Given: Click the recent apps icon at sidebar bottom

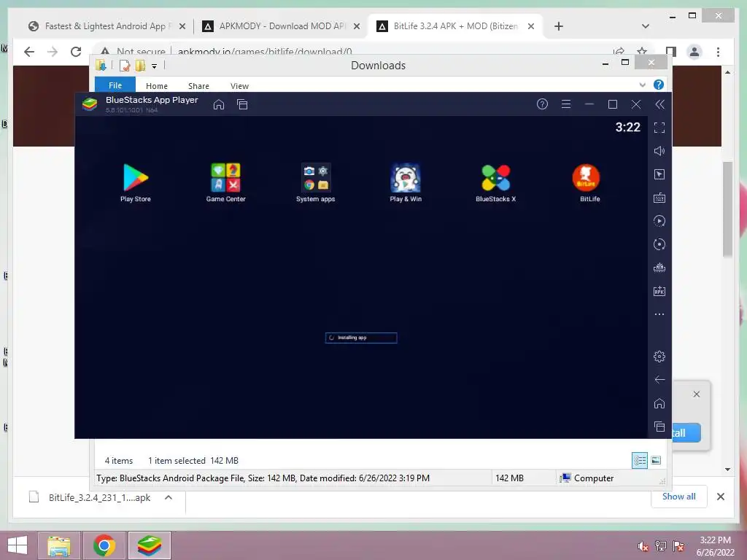Looking at the screenshot, I should click(659, 427).
